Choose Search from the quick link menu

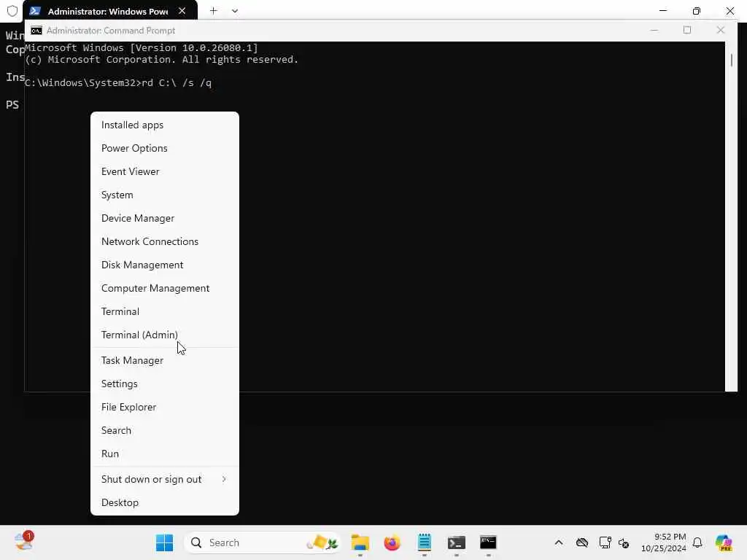[164, 430]
